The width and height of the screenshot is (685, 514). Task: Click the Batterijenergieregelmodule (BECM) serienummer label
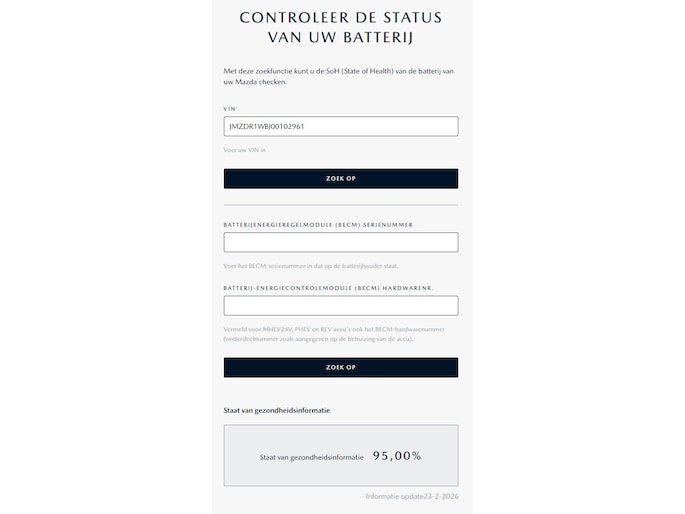(x=318, y=225)
